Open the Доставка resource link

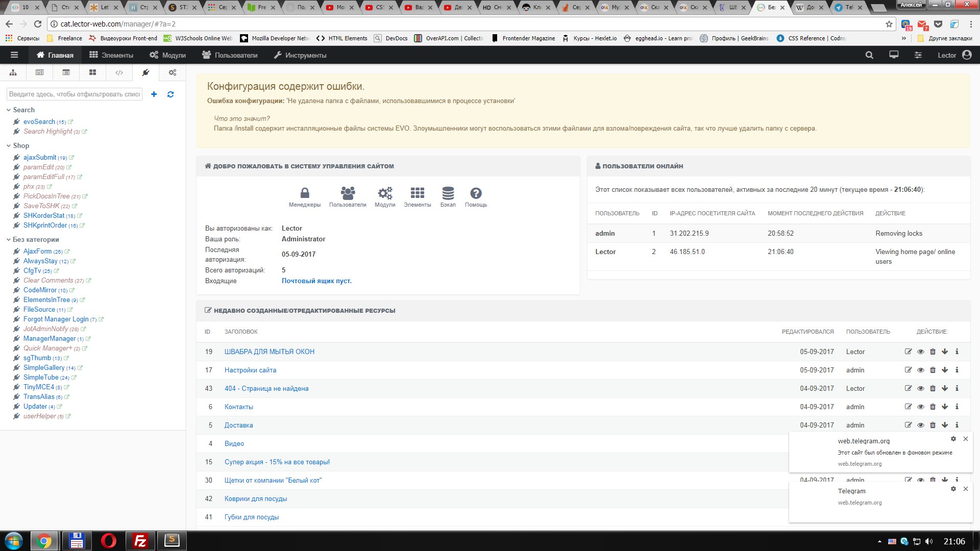[238, 425]
